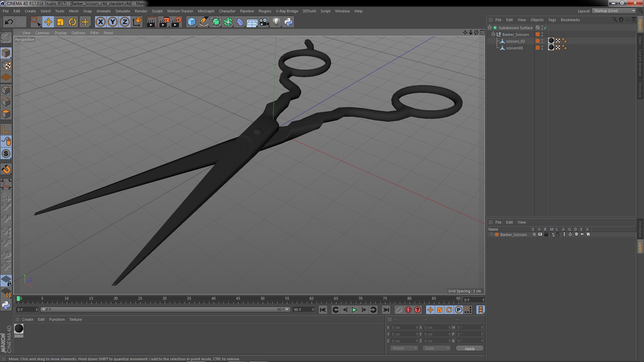Play the animation forwards
The image size is (644, 362).
tap(354, 310)
